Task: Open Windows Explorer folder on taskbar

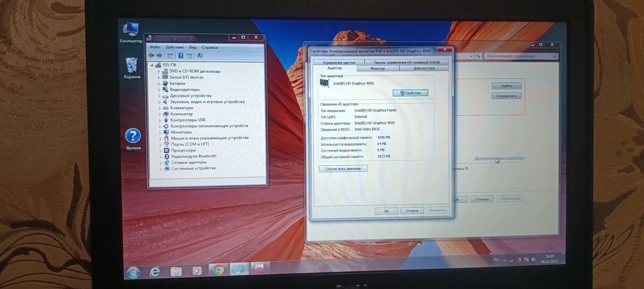Action: (176, 271)
